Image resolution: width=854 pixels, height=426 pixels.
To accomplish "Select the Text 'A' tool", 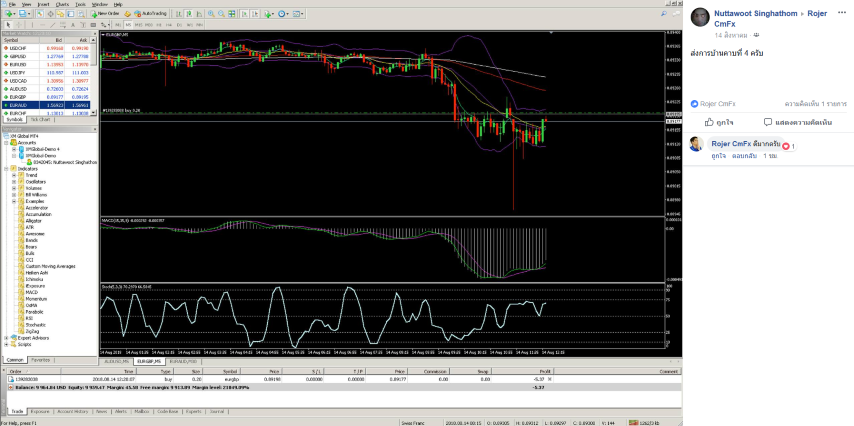I will (x=73, y=25).
